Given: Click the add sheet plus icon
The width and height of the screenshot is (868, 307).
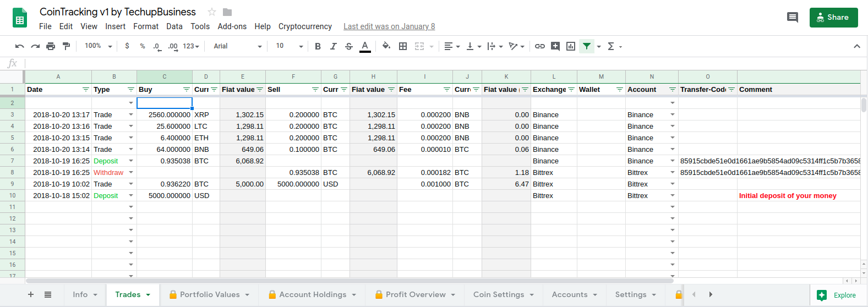Looking at the screenshot, I should point(31,294).
